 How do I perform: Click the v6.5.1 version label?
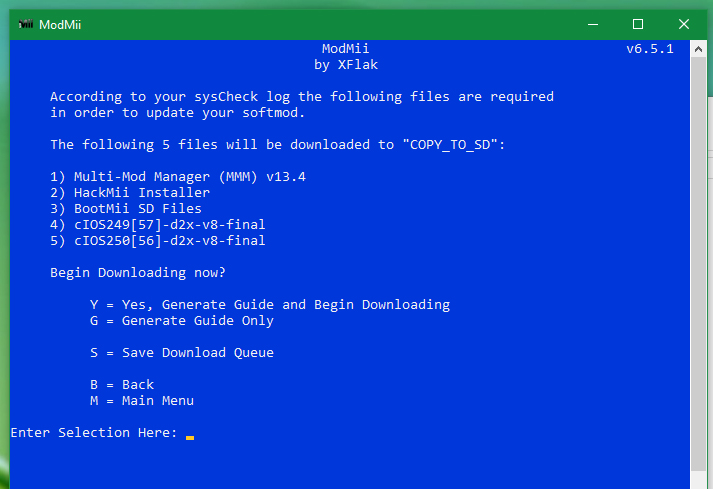coord(650,49)
